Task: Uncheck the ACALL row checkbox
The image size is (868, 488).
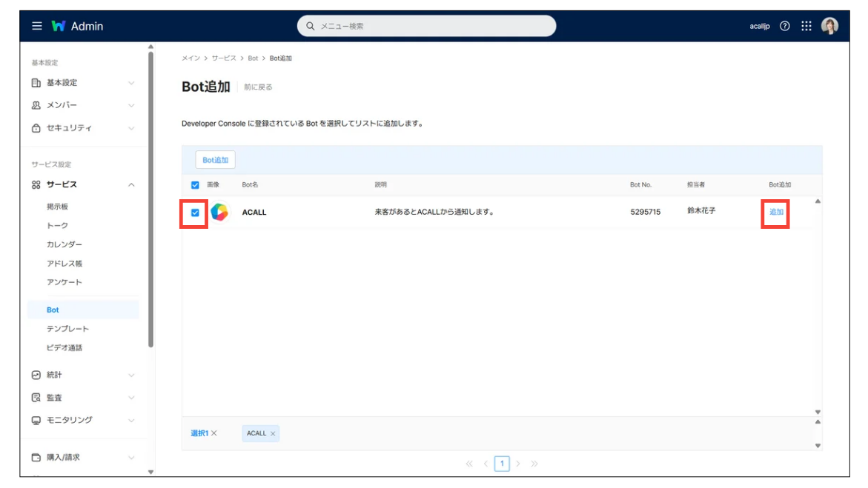Action: click(195, 213)
